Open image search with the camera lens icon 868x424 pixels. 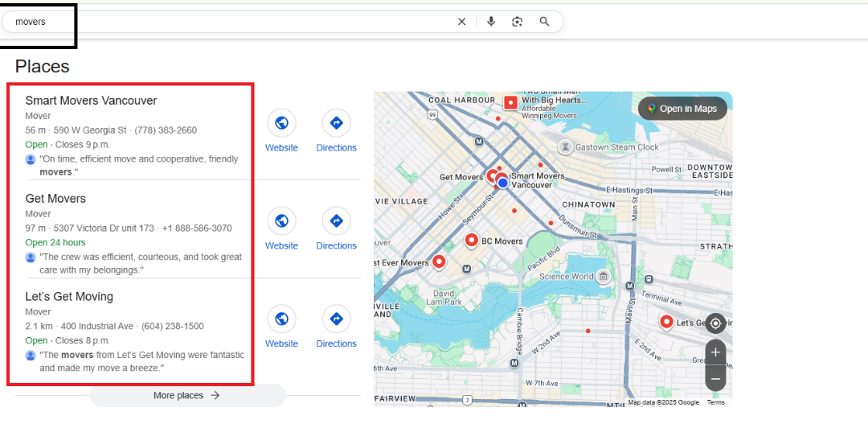point(517,22)
